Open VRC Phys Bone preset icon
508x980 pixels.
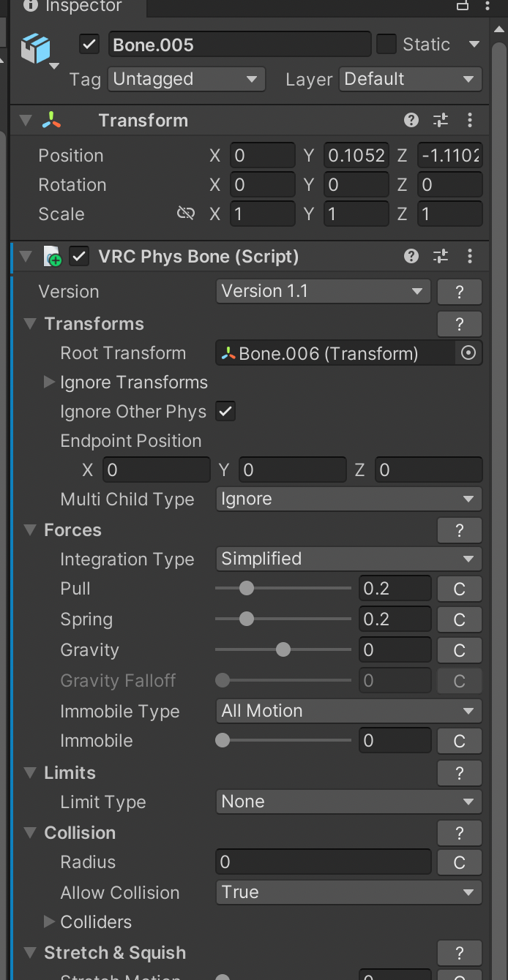(441, 257)
